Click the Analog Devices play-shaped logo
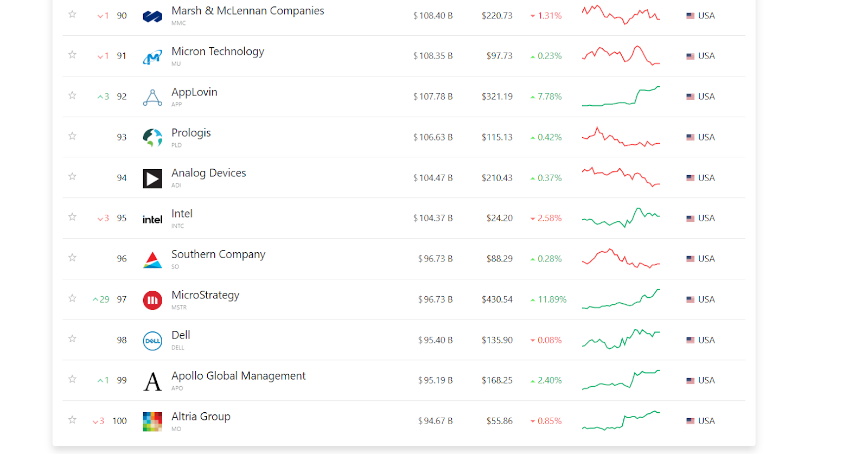This screenshot has width=868, height=454. [152, 178]
